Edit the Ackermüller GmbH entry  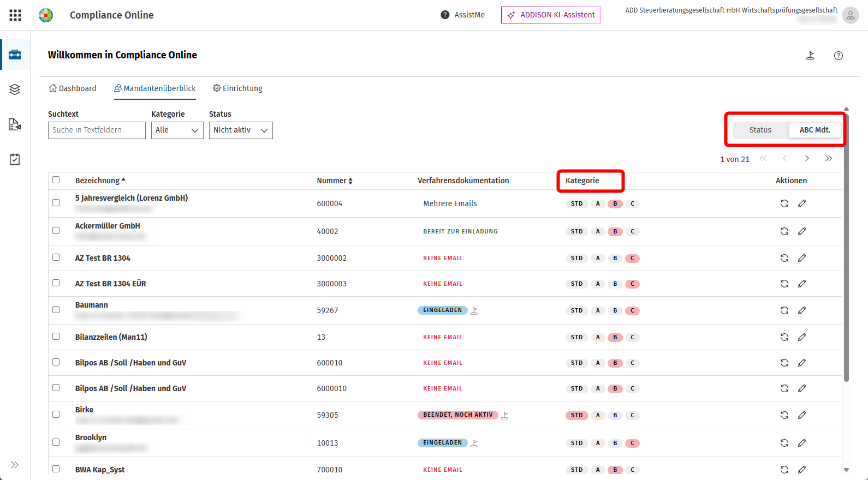pos(802,231)
